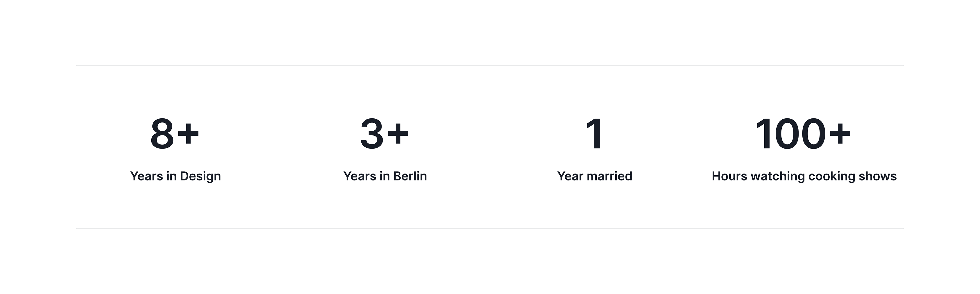Select the Hours watching cooking shows label
Viewport: 980px width, 294px height.
[x=804, y=176]
